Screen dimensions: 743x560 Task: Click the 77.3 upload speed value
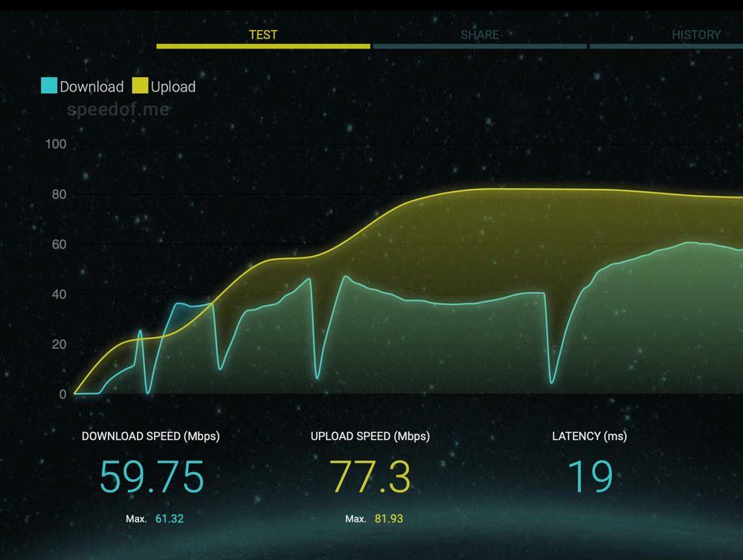click(x=370, y=477)
